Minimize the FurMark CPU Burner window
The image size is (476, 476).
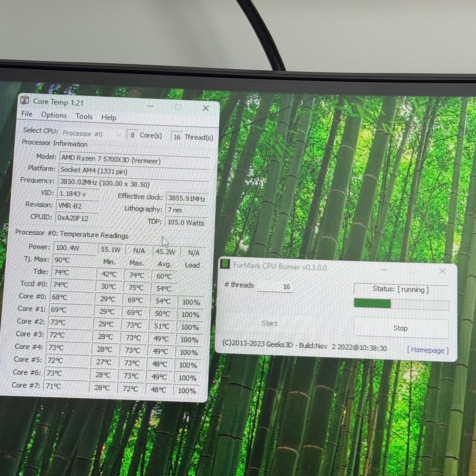[385, 270]
